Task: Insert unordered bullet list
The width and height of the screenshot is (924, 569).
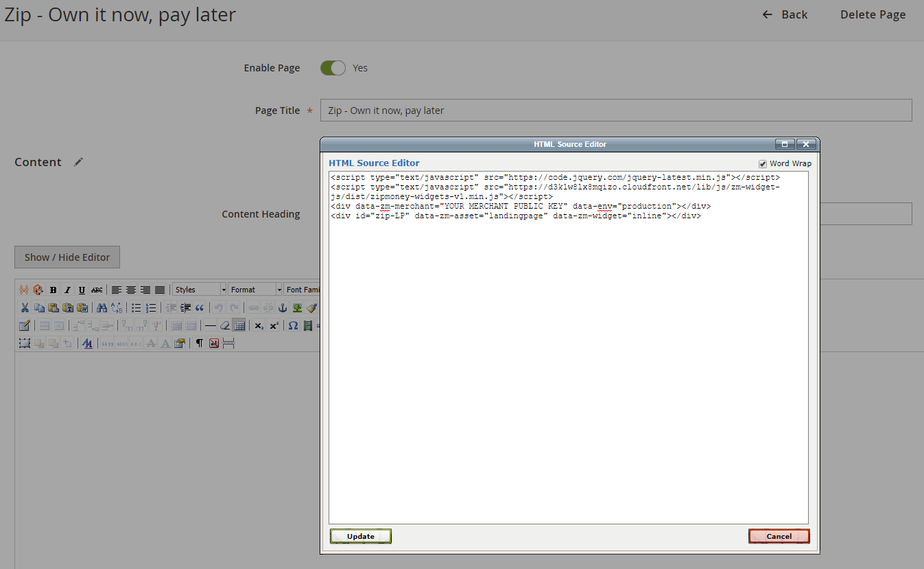Action: [136, 307]
